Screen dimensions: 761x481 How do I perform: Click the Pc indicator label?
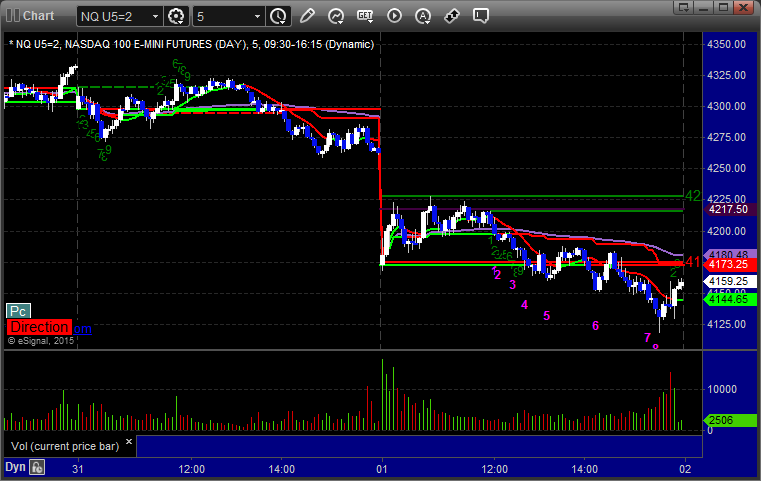[18, 311]
